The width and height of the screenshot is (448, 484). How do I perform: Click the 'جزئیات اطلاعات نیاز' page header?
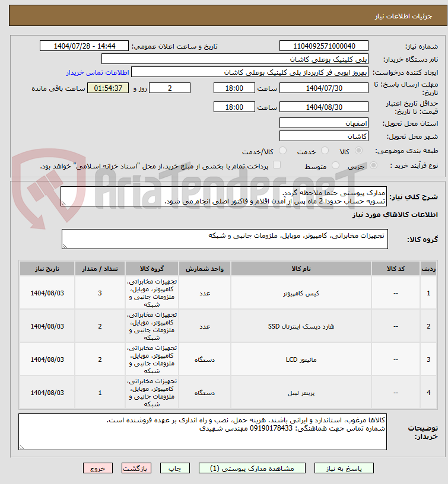[x=403, y=16]
